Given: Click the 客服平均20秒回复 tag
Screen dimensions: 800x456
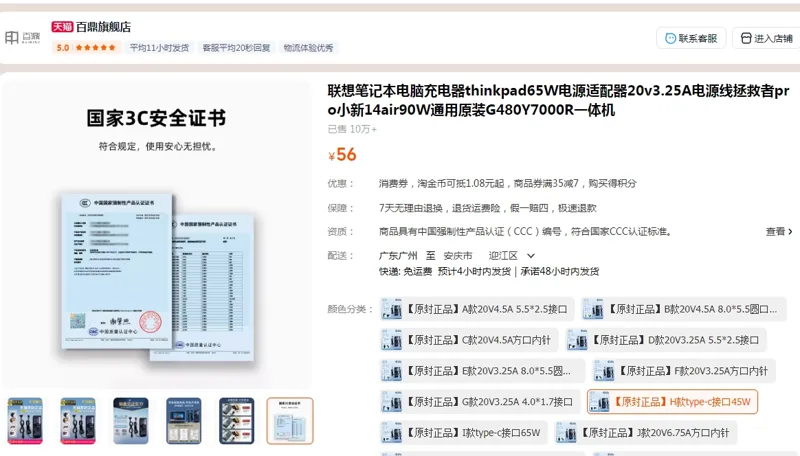Looking at the screenshot, I should (236, 47).
